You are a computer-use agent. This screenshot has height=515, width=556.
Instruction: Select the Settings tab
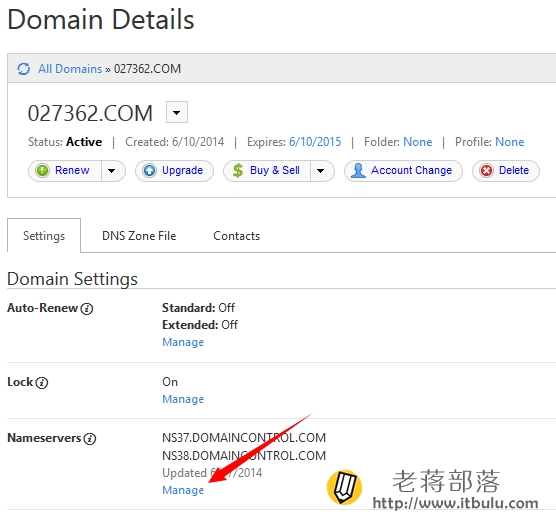tap(44, 236)
